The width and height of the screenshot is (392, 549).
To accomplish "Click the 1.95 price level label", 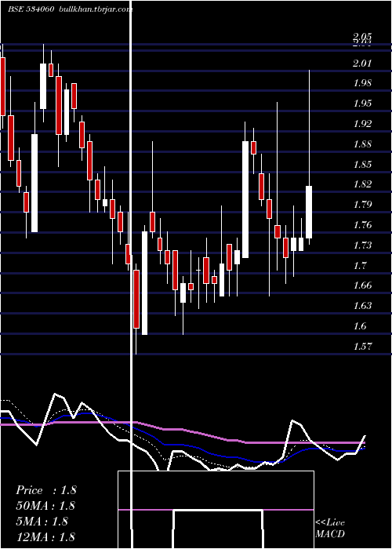I will tap(362, 104).
